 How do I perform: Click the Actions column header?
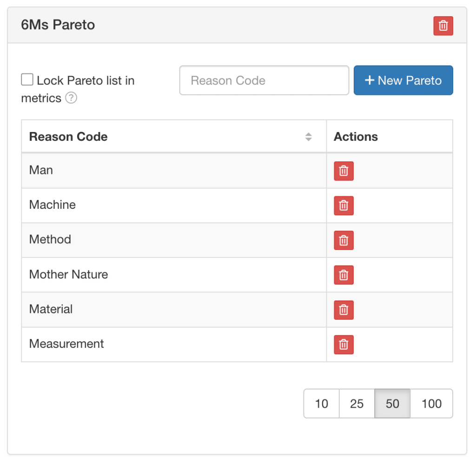point(356,137)
